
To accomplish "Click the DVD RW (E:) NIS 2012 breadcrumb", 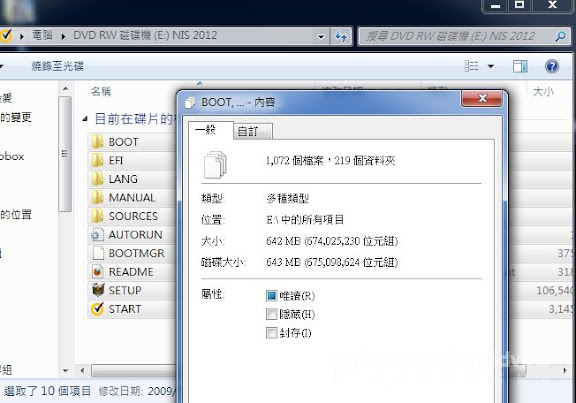I will coord(145,35).
